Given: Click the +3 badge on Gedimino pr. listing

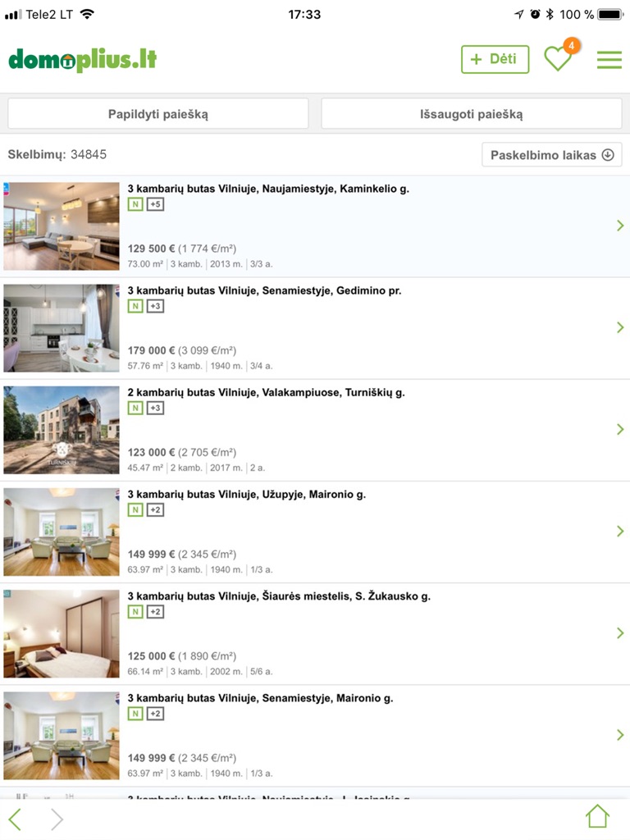Looking at the screenshot, I should click(155, 306).
